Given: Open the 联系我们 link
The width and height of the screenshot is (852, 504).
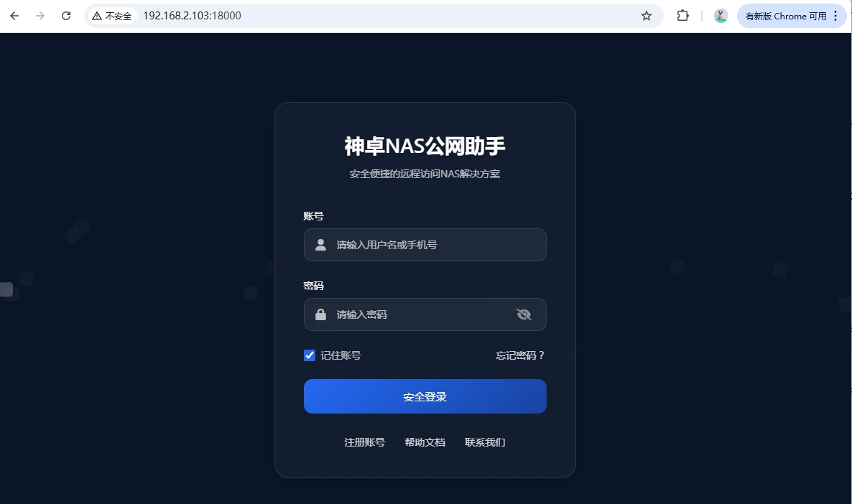Looking at the screenshot, I should 485,442.
